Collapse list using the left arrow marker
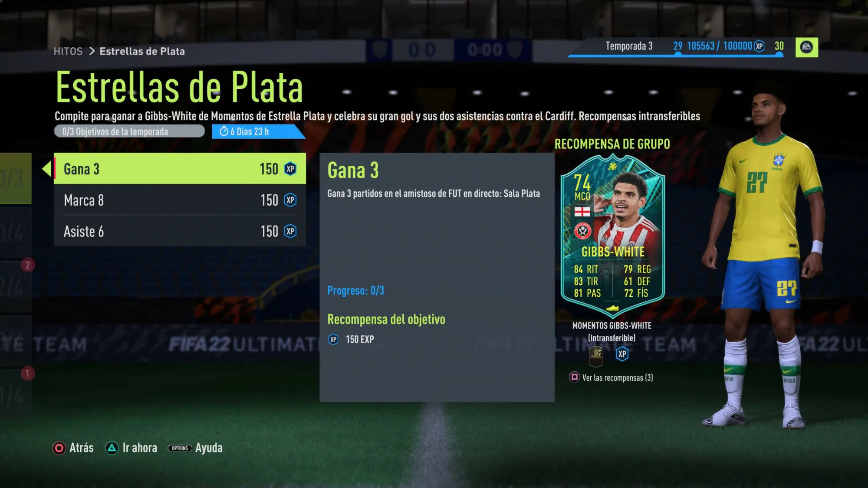The image size is (868, 488). [x=46, y=168]
